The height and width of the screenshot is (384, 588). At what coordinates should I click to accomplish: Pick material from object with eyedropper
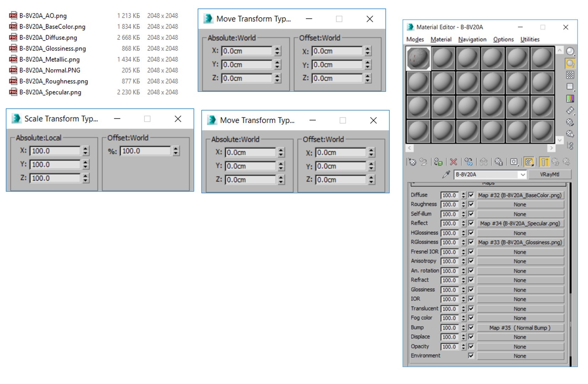pyautogui.click(x=446, y=174)
